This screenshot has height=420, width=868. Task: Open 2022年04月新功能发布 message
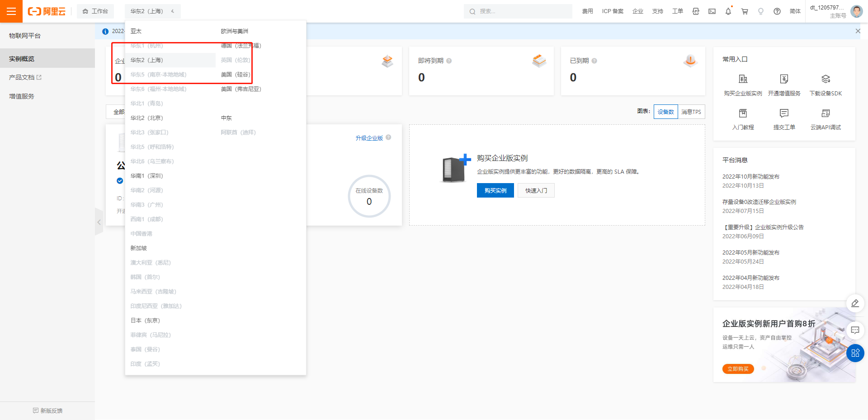click(751, 278)
